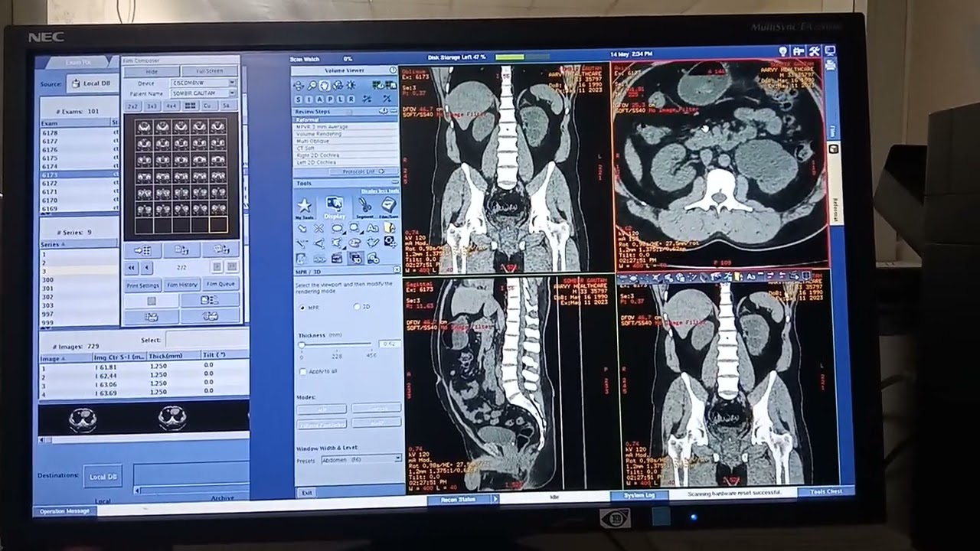Select series 300 in series list
Screen dimensions: 980x551
coord(78,279)
